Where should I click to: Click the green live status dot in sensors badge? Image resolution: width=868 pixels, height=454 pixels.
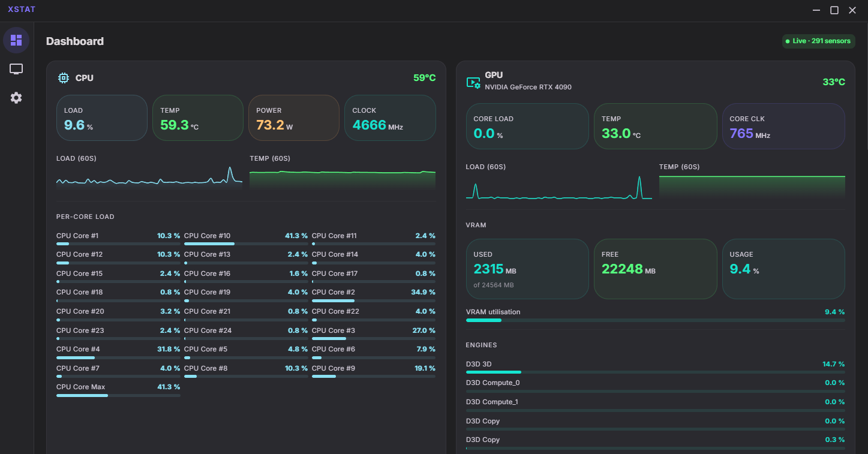point(788,41)
